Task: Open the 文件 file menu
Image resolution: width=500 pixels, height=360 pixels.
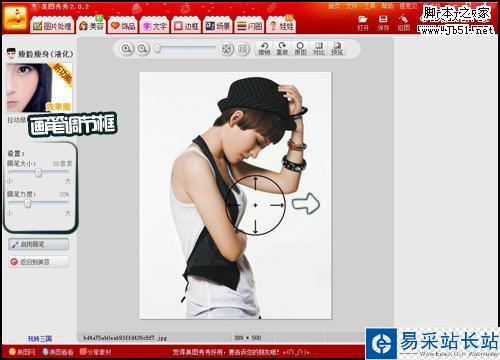Action: pyautogui.click(x=351, y=6)
